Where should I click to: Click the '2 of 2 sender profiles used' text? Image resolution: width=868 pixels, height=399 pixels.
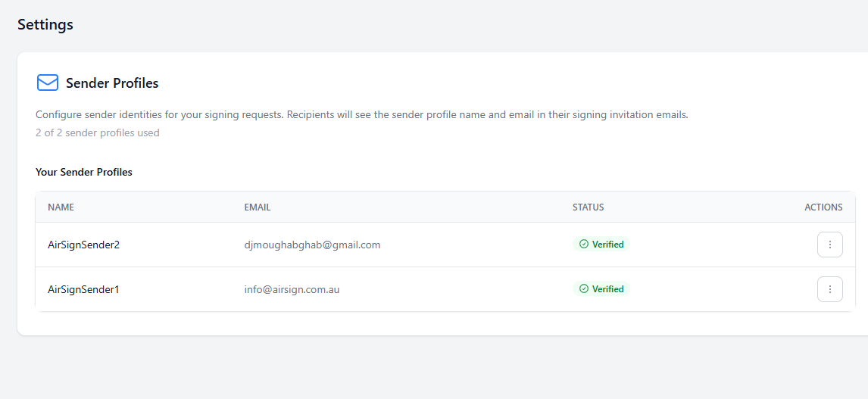(97, 133)
